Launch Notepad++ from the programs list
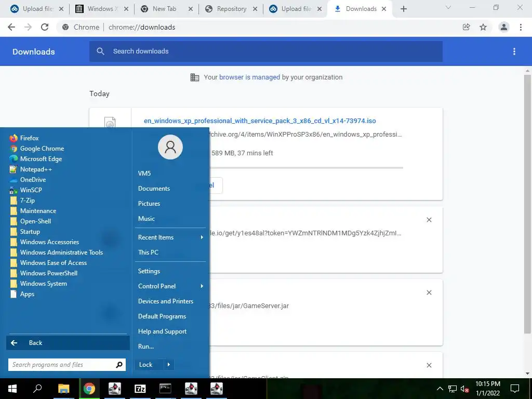 tap(31, 169)
